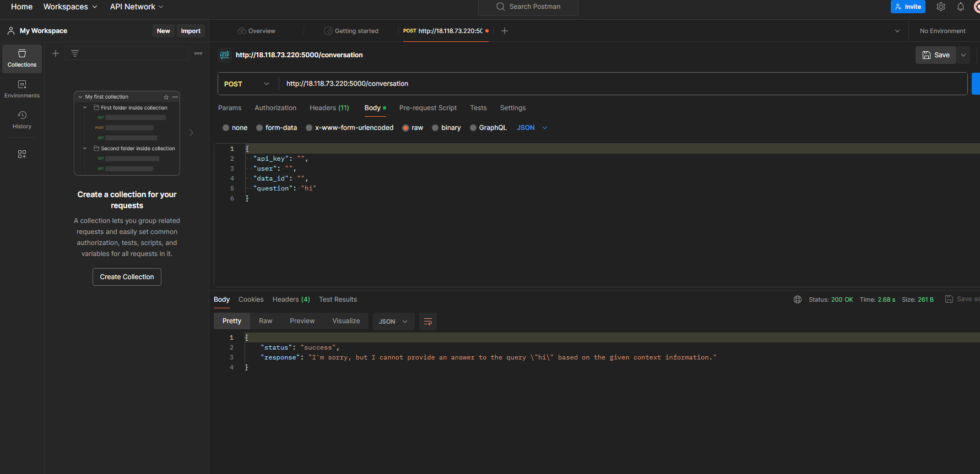This screenshot has width=980, height=474.
Task: Click the Create Collection button
Action: [x=127, y=277]
